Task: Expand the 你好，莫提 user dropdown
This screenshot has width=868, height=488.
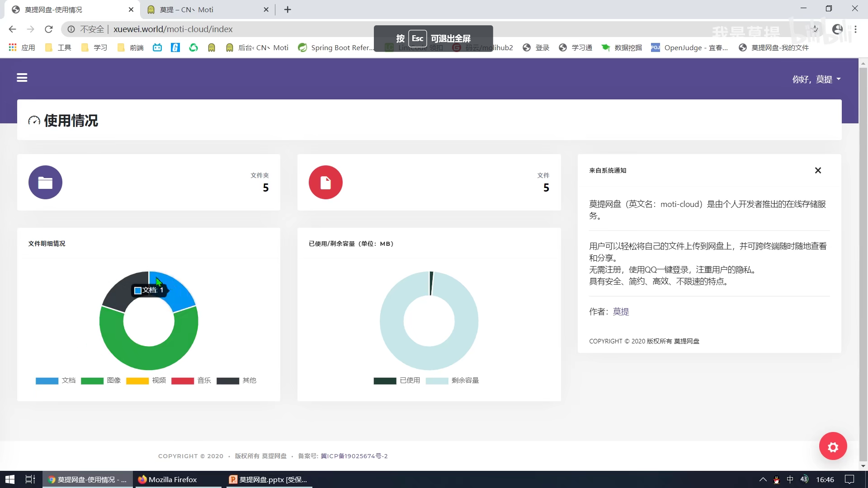Action: coord(816,79)
